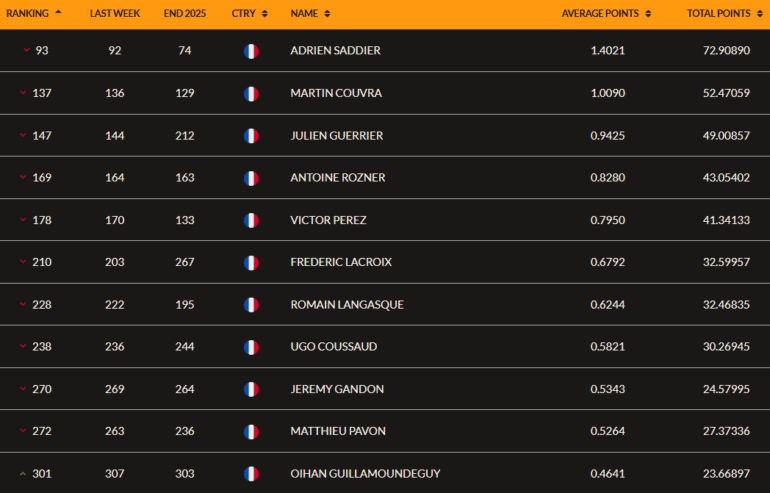The width and height of the screenshot is (770, 493).
Task: Click the Last Week column header
Action: [x=115, y=14]
